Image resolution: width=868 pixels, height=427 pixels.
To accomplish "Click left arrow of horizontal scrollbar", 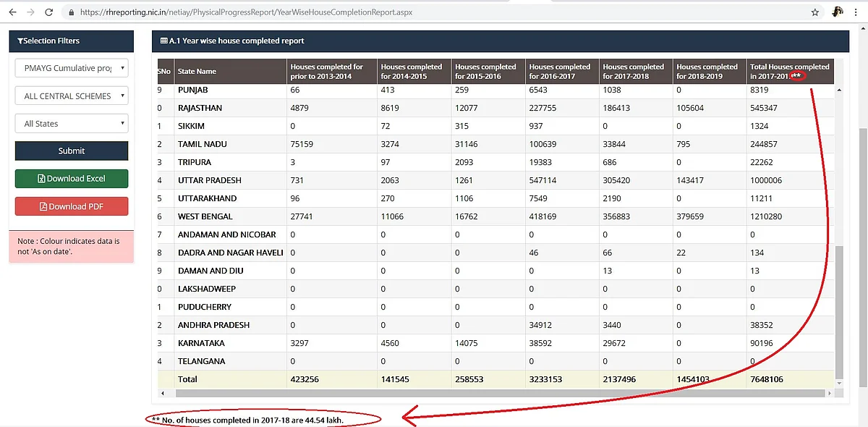I will [x=161, y=393].
